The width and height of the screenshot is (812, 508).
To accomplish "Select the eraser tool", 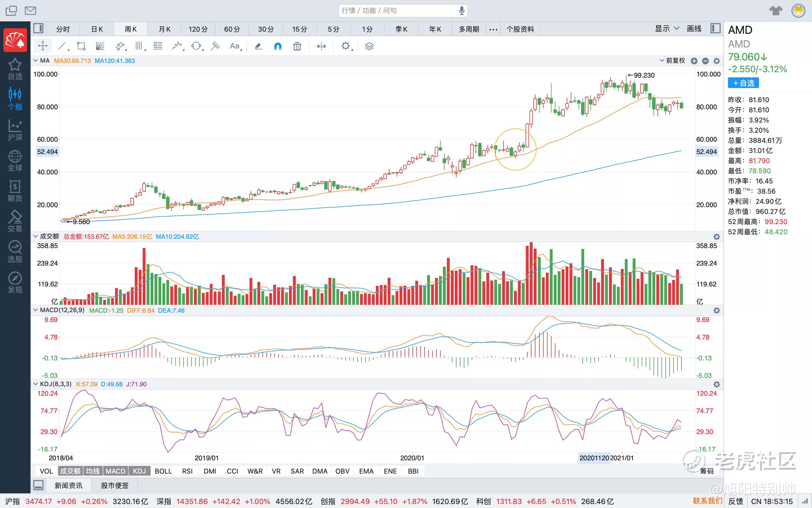I will click(x=258, y=46).
